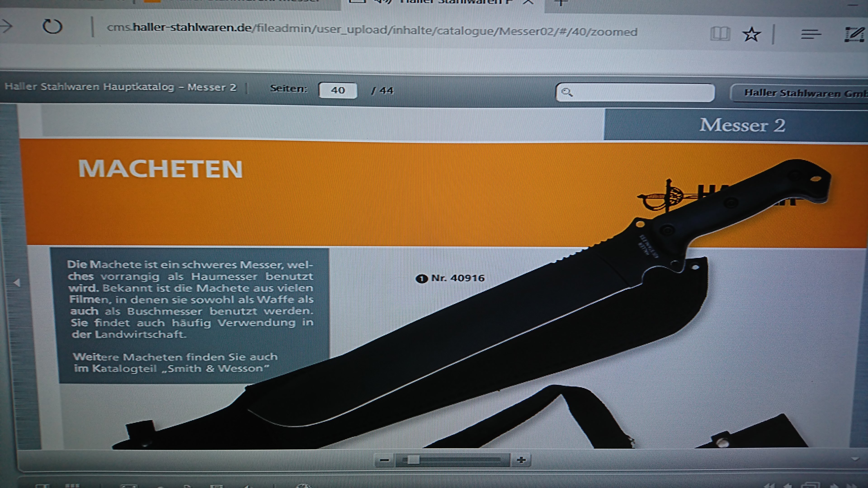Open reading view book icon

720,34
